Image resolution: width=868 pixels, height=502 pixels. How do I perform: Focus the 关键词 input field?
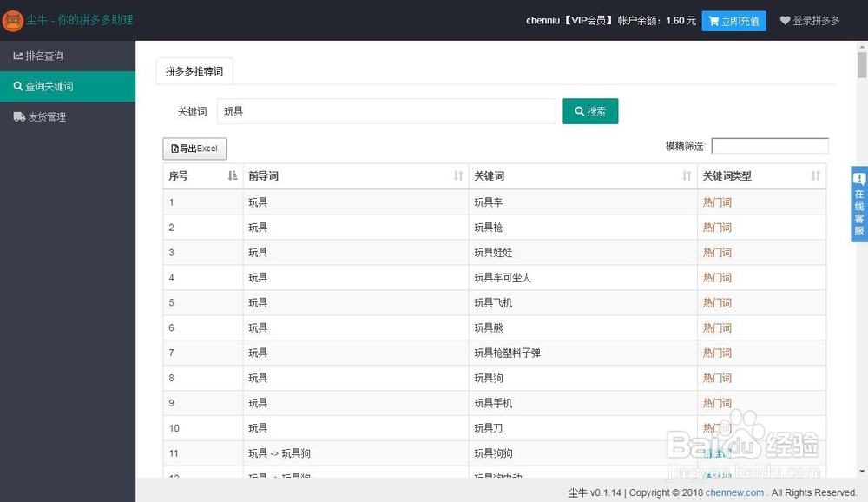[x=386, y=111]
